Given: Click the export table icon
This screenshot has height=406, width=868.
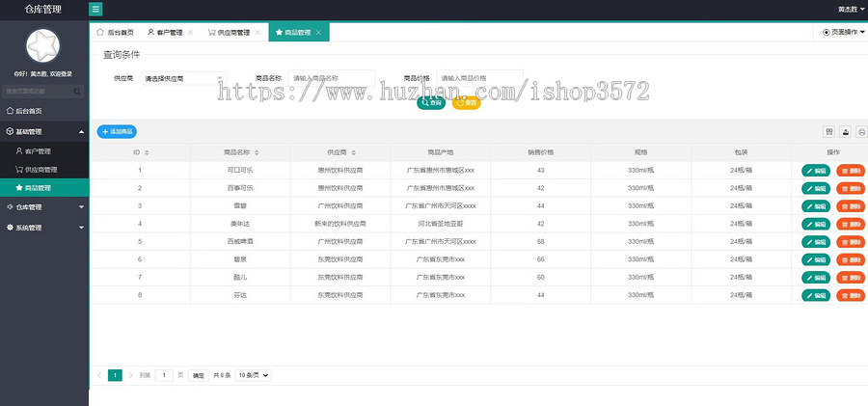Looking at the screenshot, I should [x=845, y=131].
